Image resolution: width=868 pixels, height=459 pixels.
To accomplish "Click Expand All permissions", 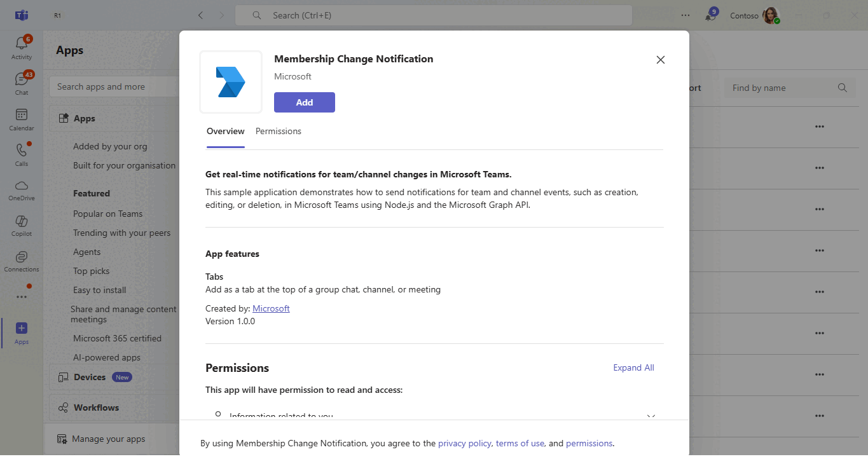I will 633,368.
